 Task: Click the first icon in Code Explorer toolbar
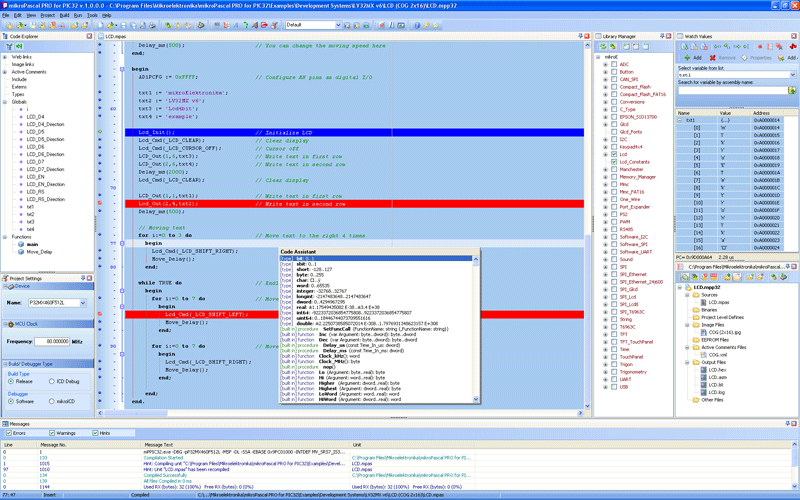coord(9,46)
